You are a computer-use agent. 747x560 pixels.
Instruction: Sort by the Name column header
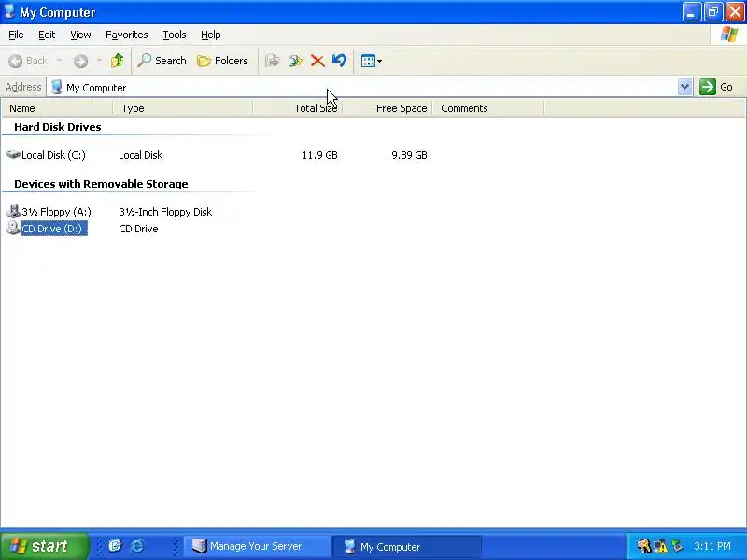57,108
